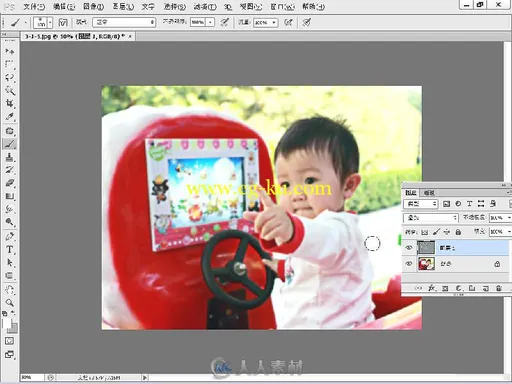Lock transparent pixels of layer
This screenshot has width=512, height=384.
(x=424, y=232)
